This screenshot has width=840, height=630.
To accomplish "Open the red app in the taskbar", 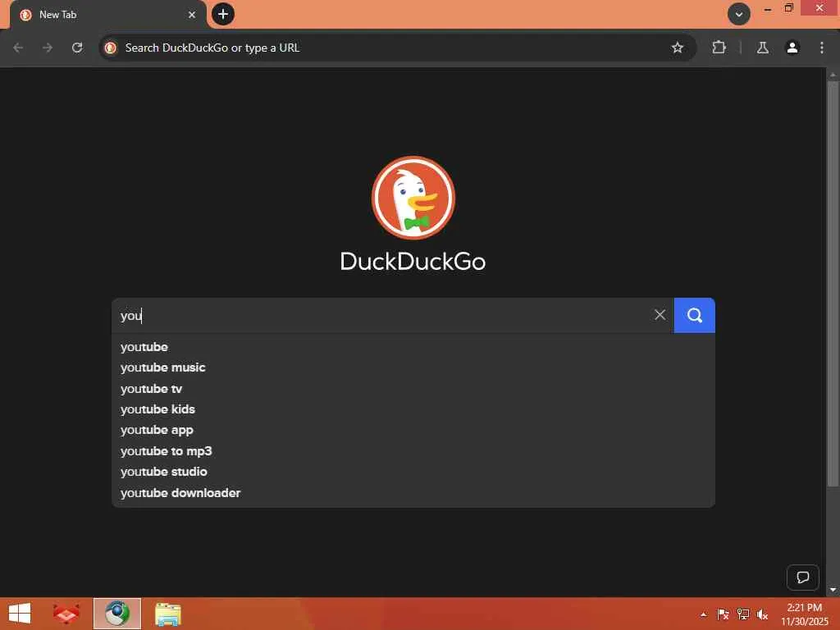I will pos(66,614).
